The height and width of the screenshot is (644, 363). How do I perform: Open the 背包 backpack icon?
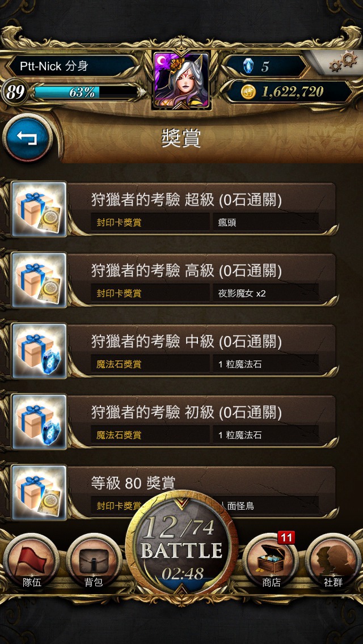(x=94, y=561)
